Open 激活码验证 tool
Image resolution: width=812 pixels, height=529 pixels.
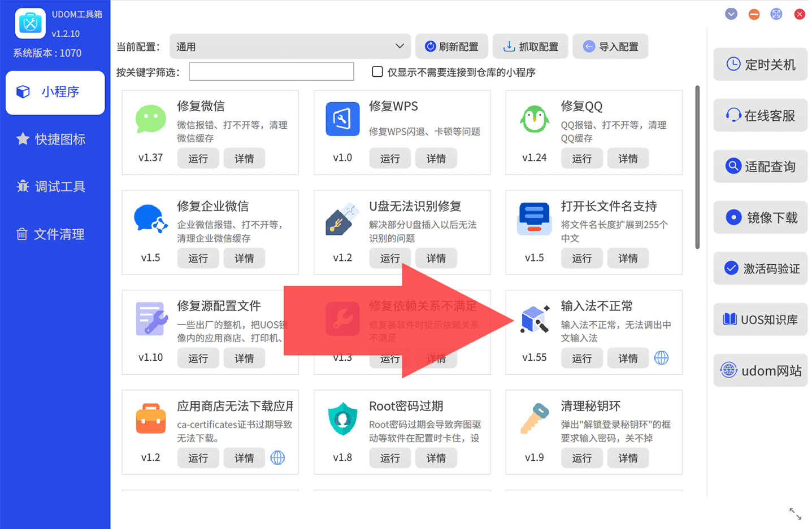coord(760,268)
